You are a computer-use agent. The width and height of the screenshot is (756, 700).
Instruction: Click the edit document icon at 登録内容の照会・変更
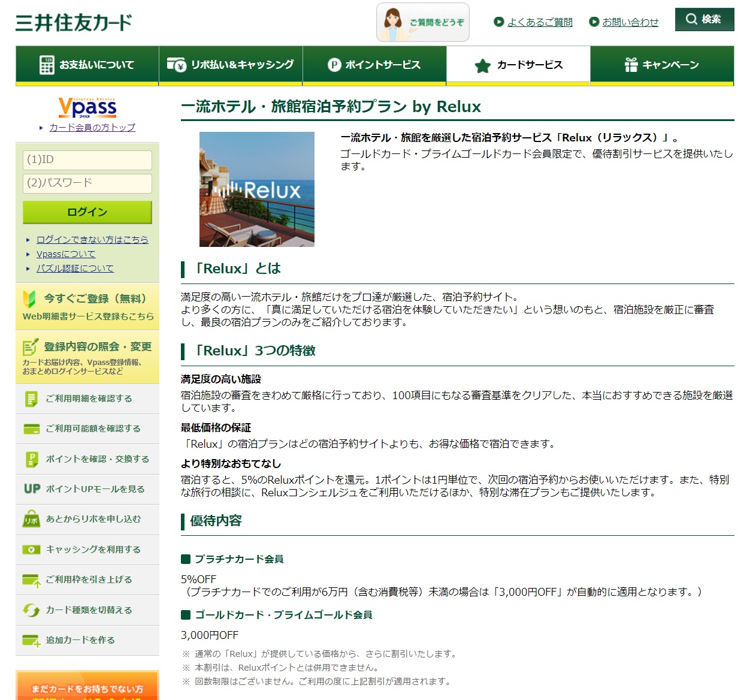coord(30,347)
